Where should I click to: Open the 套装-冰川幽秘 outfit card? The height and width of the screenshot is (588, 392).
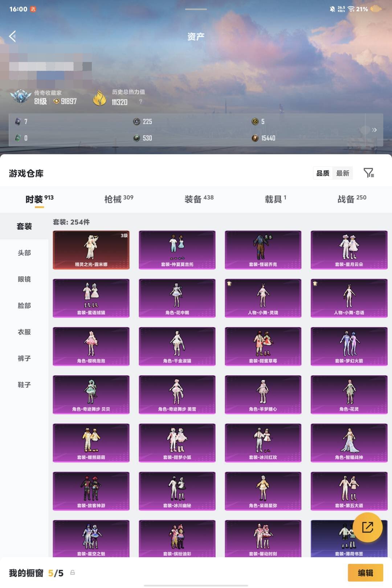click(x=177, y=491)
